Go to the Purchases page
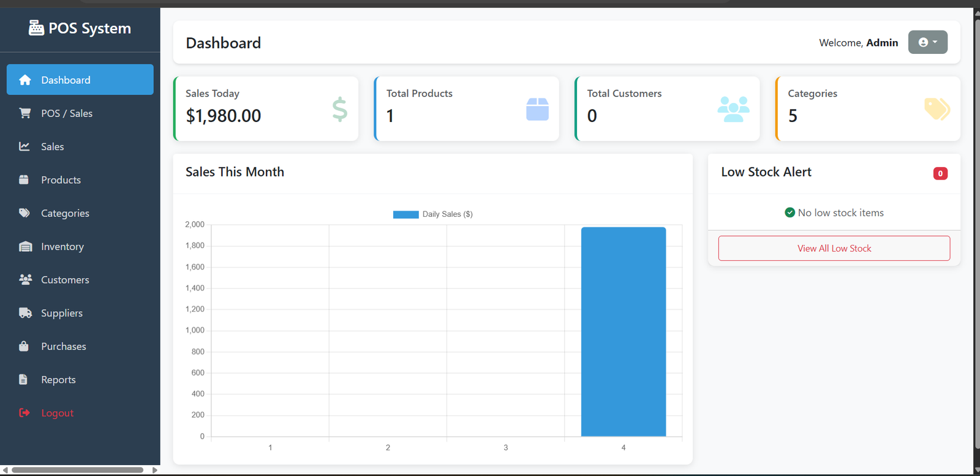The width and height of the screenshot is (980, 476). point(64,347)
